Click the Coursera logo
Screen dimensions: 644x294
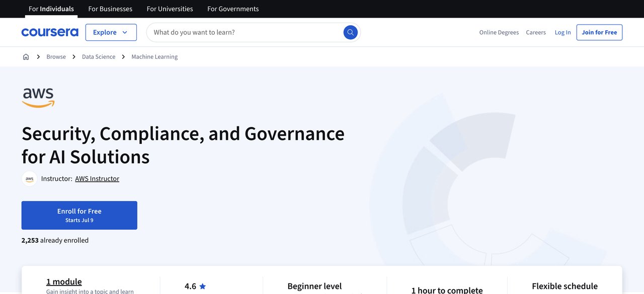click(49, 32)
